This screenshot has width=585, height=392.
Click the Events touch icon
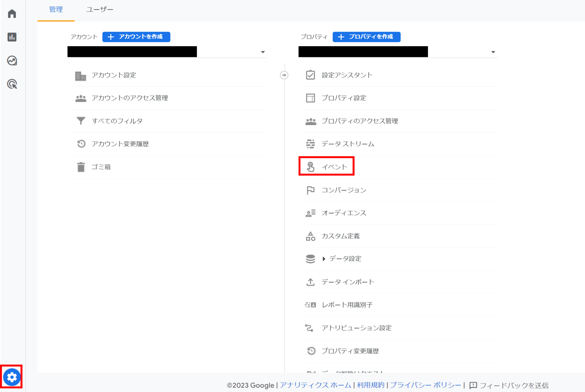point(310,167)
